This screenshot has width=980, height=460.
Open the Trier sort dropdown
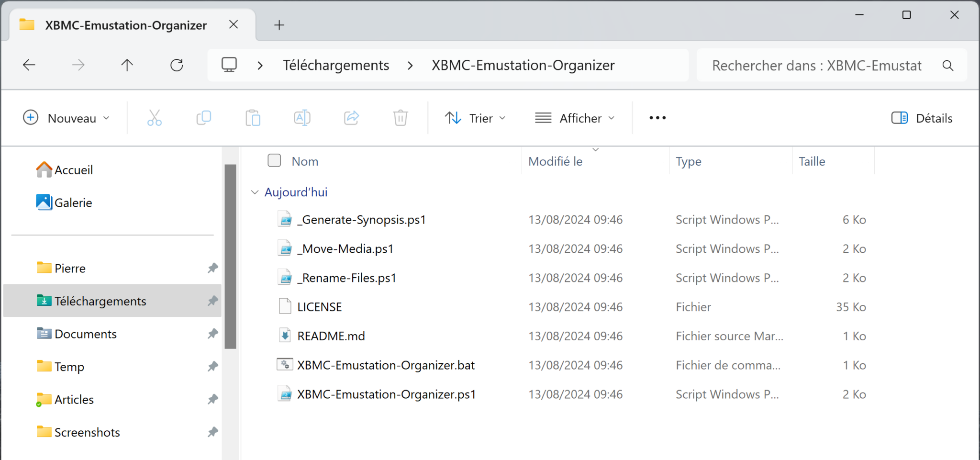coord(475,118)
